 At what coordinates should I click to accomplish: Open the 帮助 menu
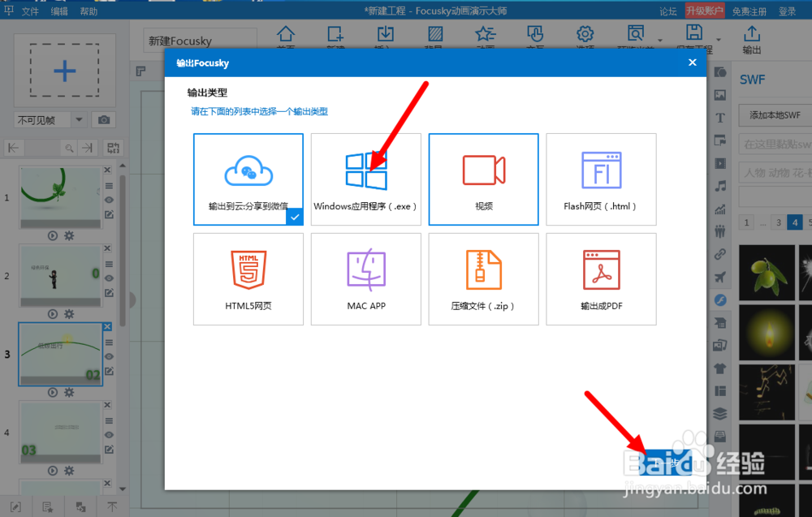click(89, 11)
